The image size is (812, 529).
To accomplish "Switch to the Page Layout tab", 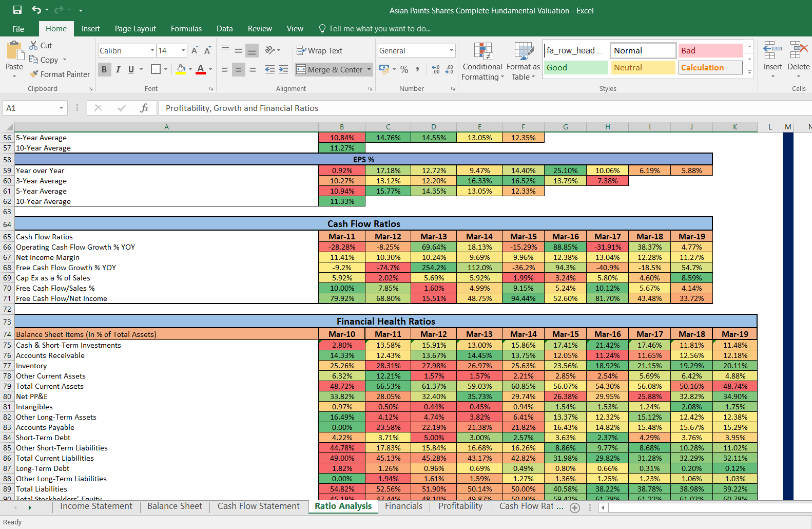I will [136, 29].
